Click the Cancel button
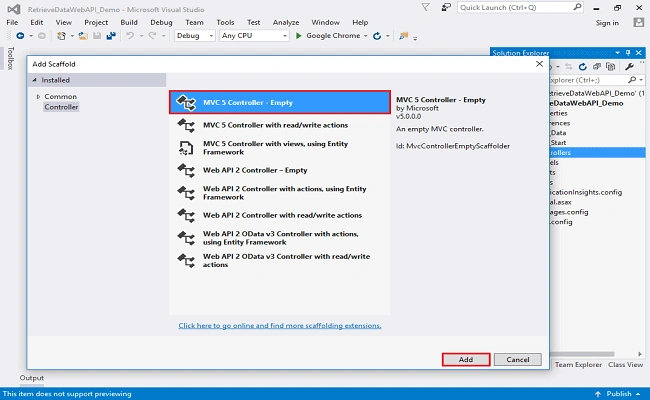 518,359
